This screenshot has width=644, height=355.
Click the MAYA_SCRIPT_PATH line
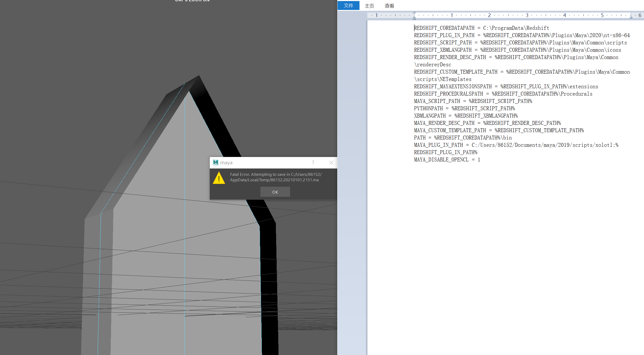tap(473, 101)
